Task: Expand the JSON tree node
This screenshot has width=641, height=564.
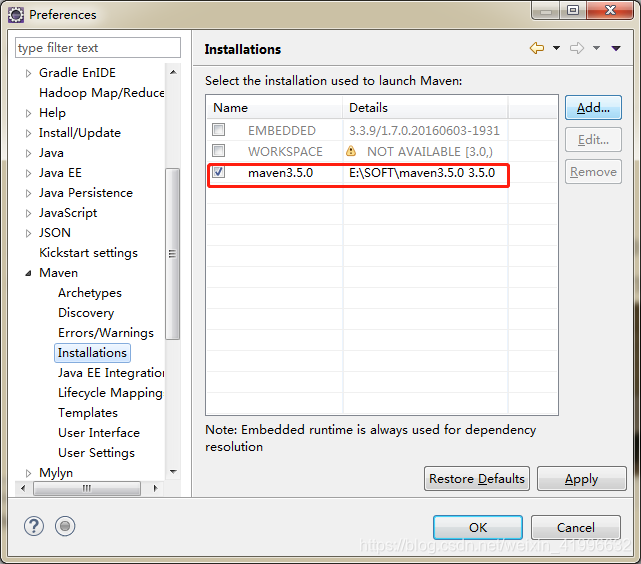Action: (28, 233)
